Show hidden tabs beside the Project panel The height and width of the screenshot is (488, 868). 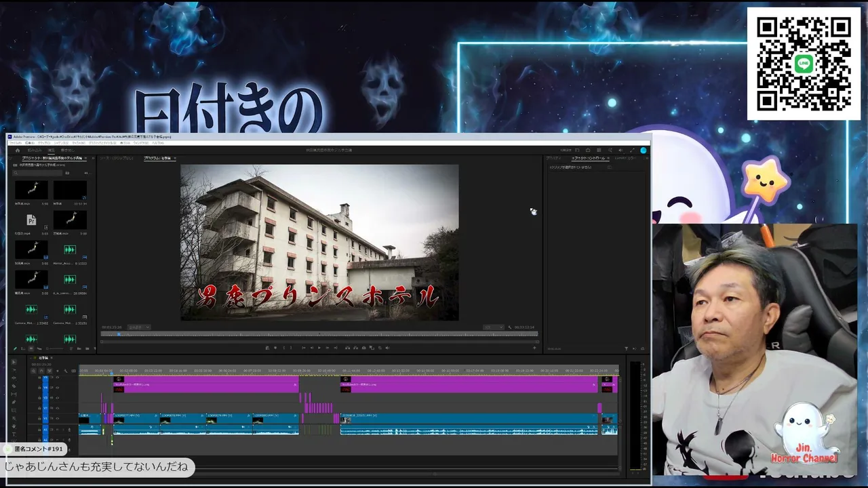point(92,158)
